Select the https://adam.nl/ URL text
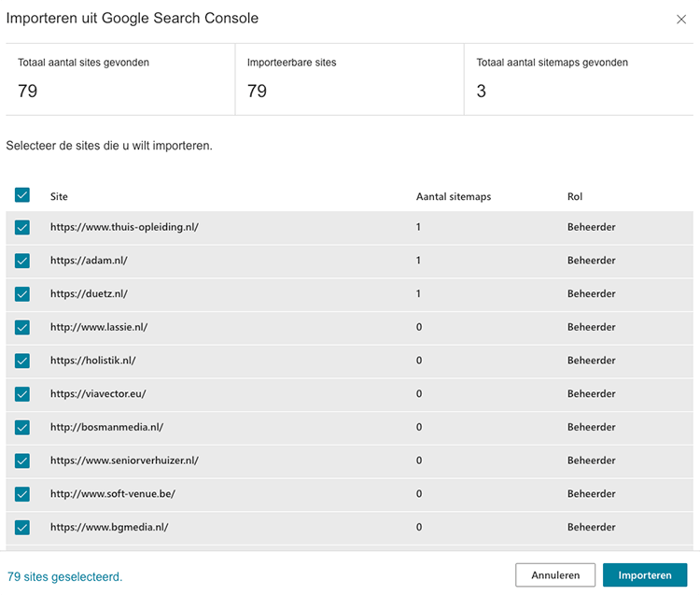700x595 pixels. 89,260
